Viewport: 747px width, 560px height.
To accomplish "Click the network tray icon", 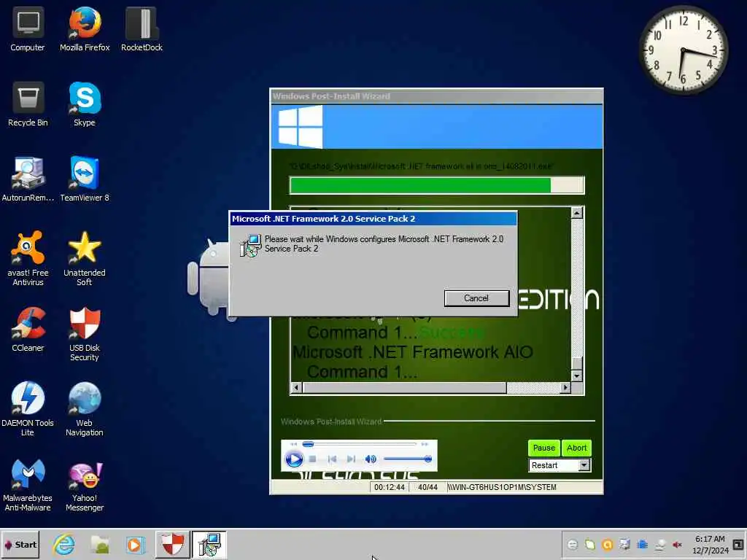I will 659,544.
